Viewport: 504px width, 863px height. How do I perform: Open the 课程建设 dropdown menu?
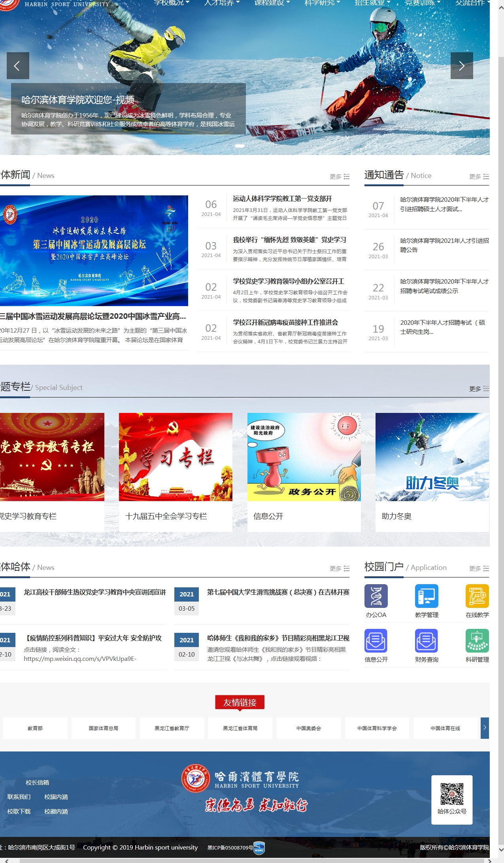pyautogui.click(x=272, y=3)
